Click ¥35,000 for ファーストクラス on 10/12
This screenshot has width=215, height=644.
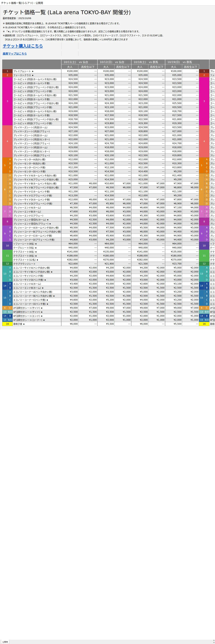point(106,75)
